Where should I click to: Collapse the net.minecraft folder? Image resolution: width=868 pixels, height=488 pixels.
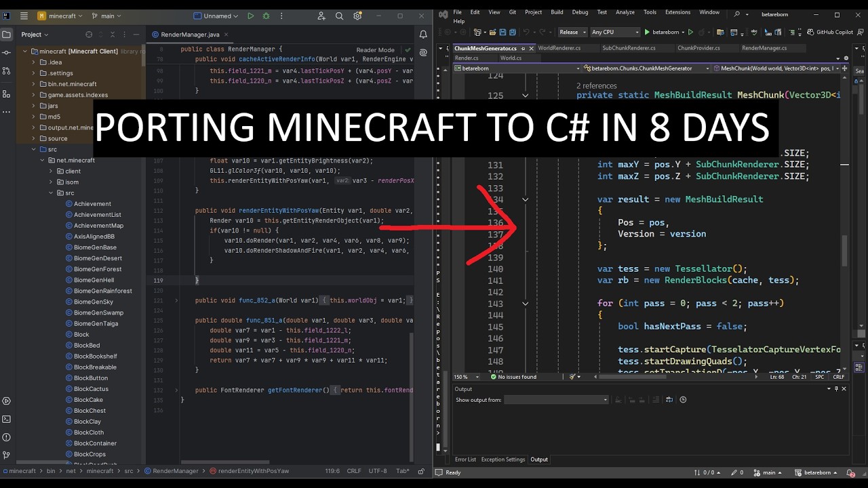pos(42,160)
